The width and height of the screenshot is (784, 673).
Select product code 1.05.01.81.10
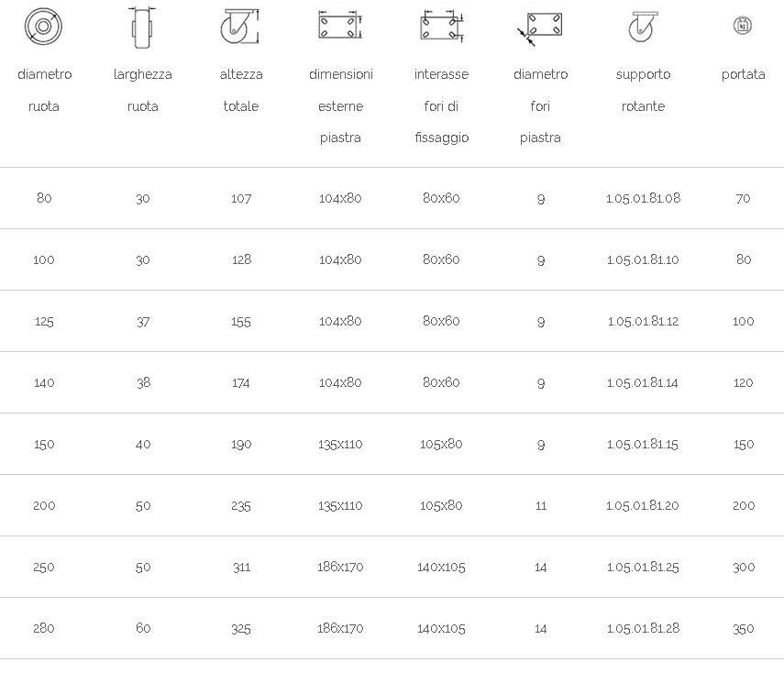(643, 259)
